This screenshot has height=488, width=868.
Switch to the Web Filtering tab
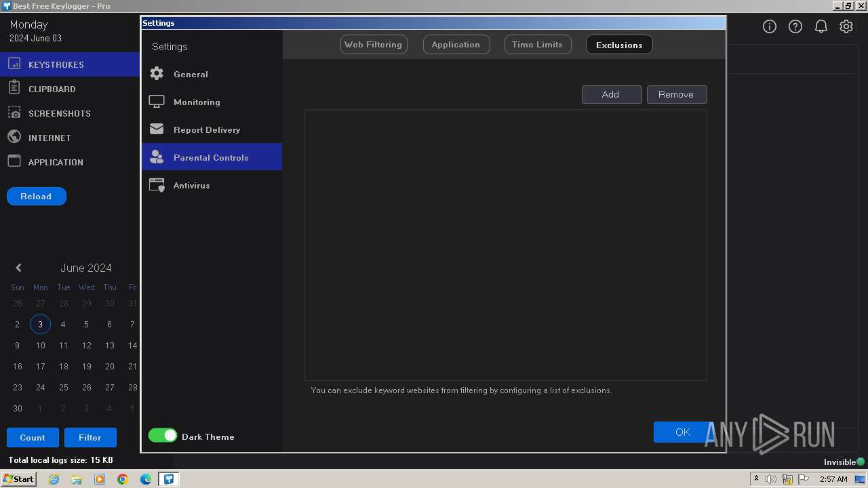tap(373, 45)
